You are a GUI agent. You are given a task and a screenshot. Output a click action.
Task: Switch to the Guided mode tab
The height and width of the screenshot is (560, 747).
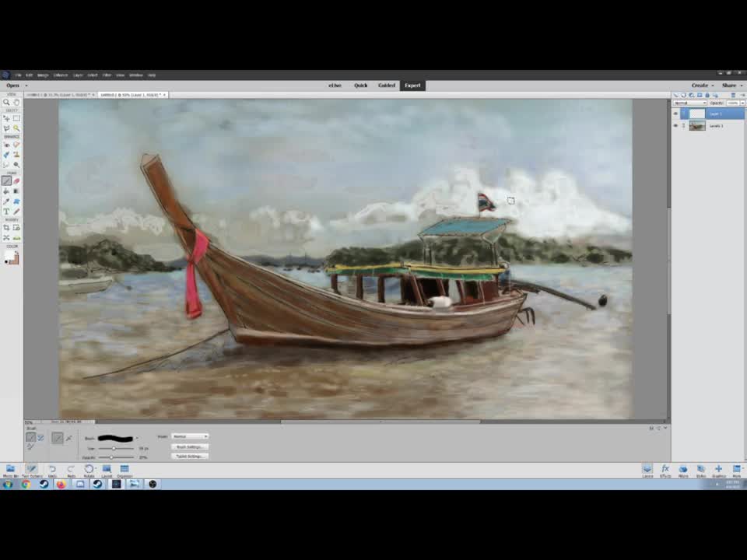click(387, 86)
